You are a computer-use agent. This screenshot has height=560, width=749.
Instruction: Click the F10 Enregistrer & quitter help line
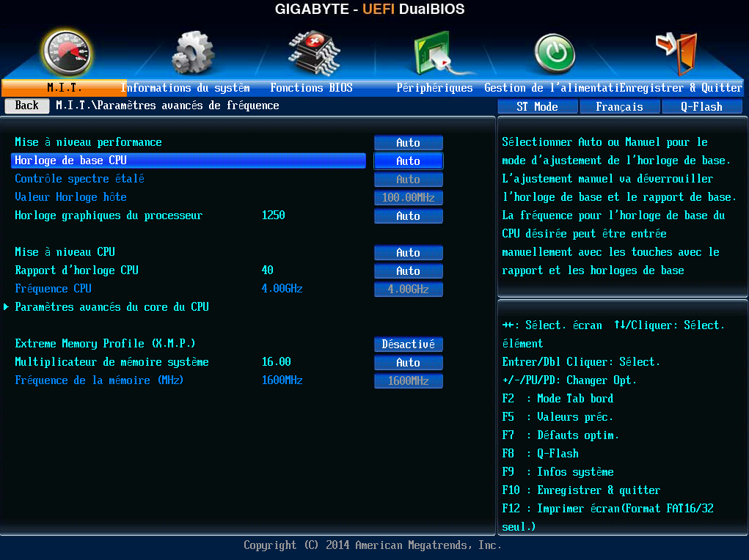pyautogui.click(x=581, y=490)
